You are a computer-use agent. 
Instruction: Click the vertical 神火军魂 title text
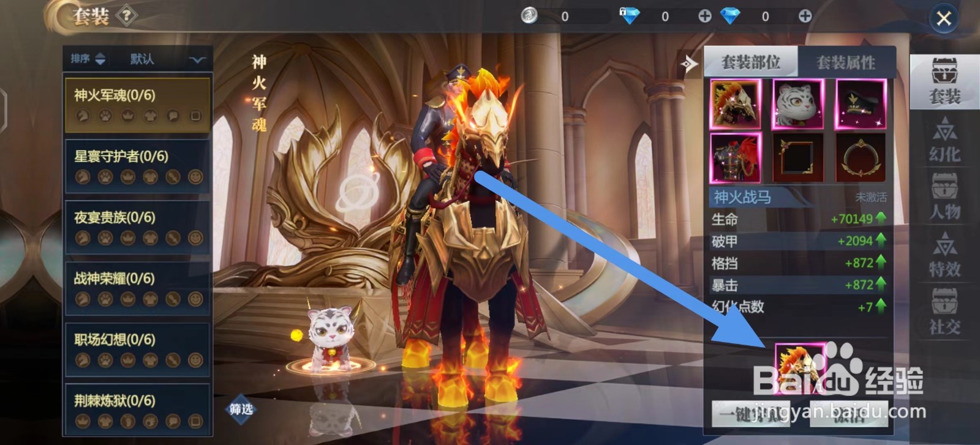point(259,93)
